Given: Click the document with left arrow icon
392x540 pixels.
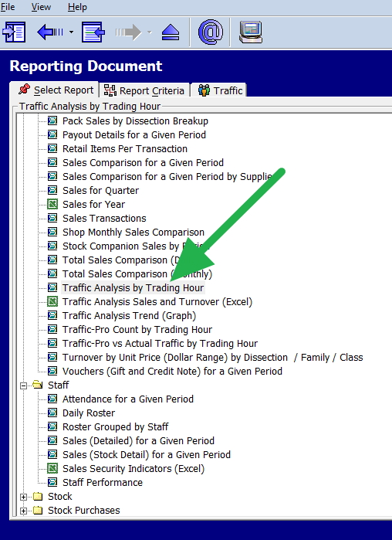Looking at the screenshot, I should 93,32.
